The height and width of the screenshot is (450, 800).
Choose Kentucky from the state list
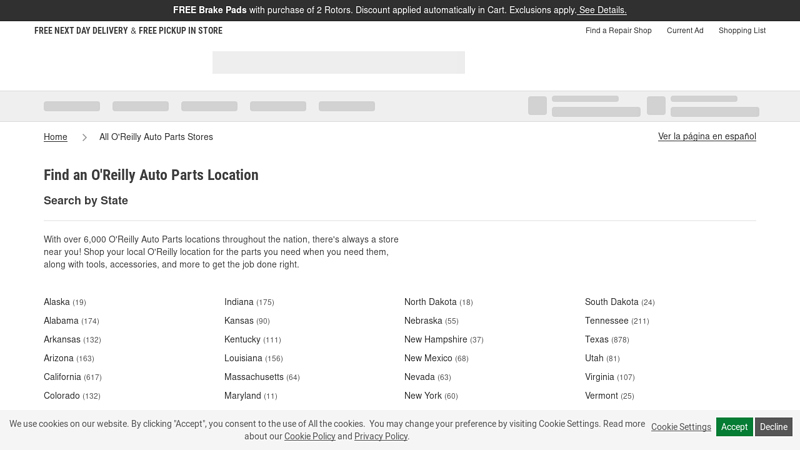point(242,340)
